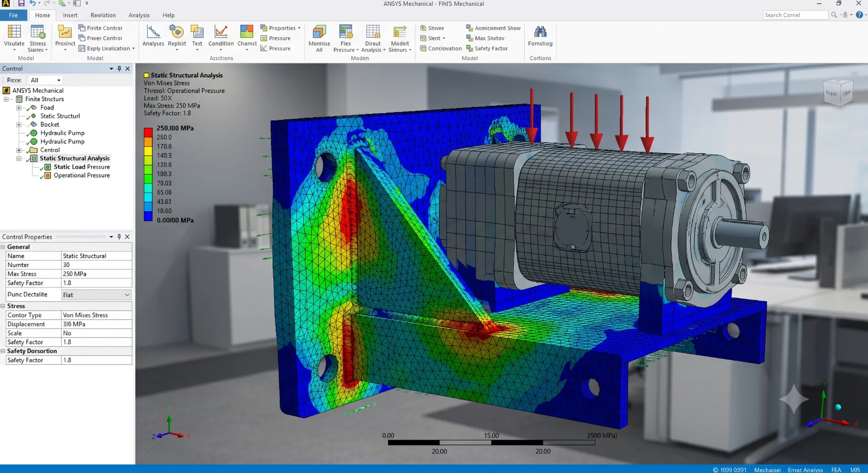Image resolution: width=868 pixels, height=473 pixels.
Task: Select the Finite Control option
Action: coord(100,28)
